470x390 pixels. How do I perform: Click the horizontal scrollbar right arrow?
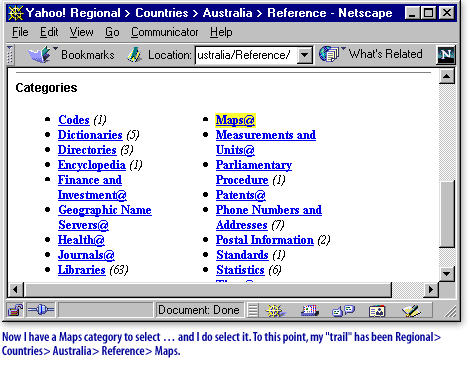pos(431,289)
